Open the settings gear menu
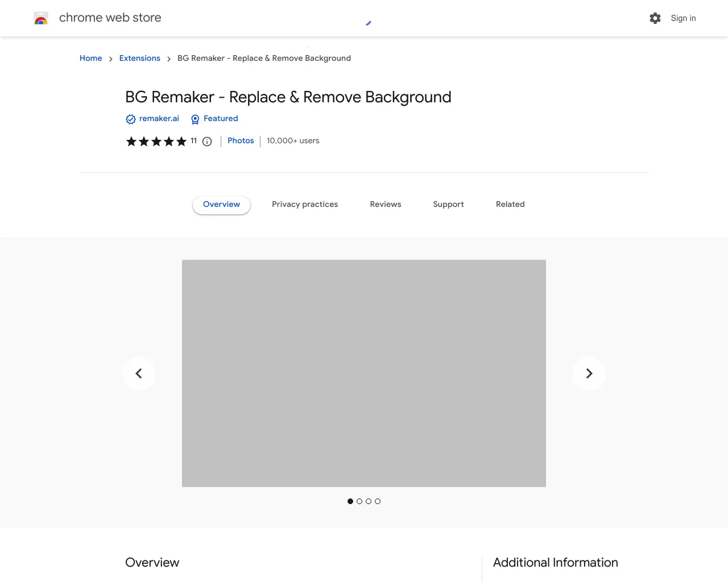Screen dimensions: 728x582 coord(655,18)
